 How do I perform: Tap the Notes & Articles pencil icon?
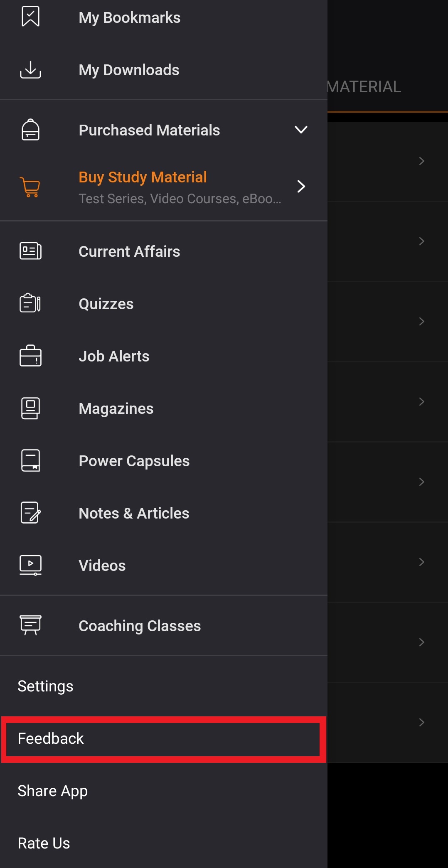tap(30, 513)
